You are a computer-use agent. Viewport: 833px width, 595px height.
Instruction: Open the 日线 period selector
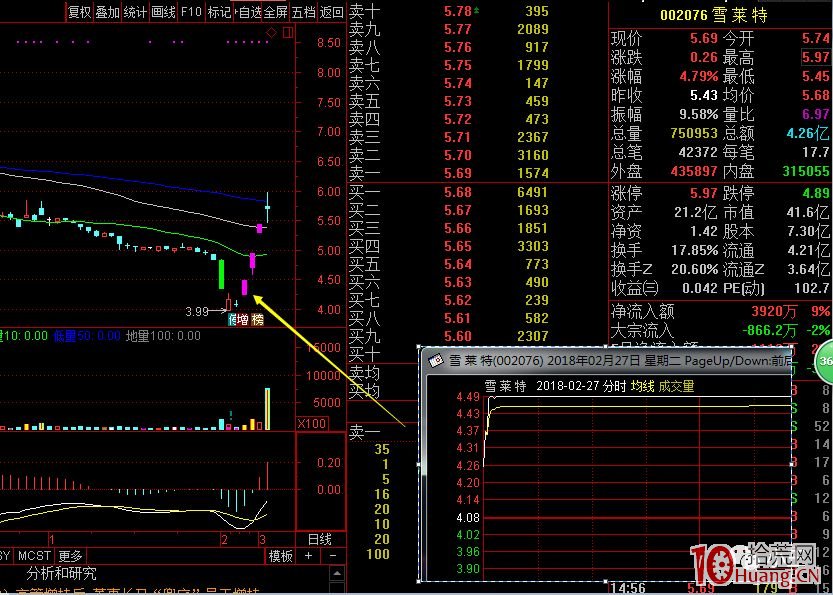tap(320, 540)
